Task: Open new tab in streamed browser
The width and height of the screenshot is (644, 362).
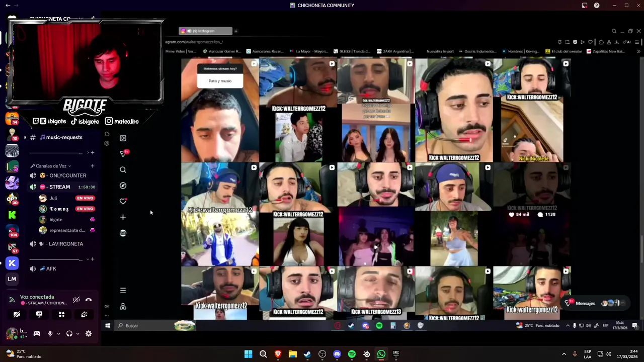Action: coord(235,31)
